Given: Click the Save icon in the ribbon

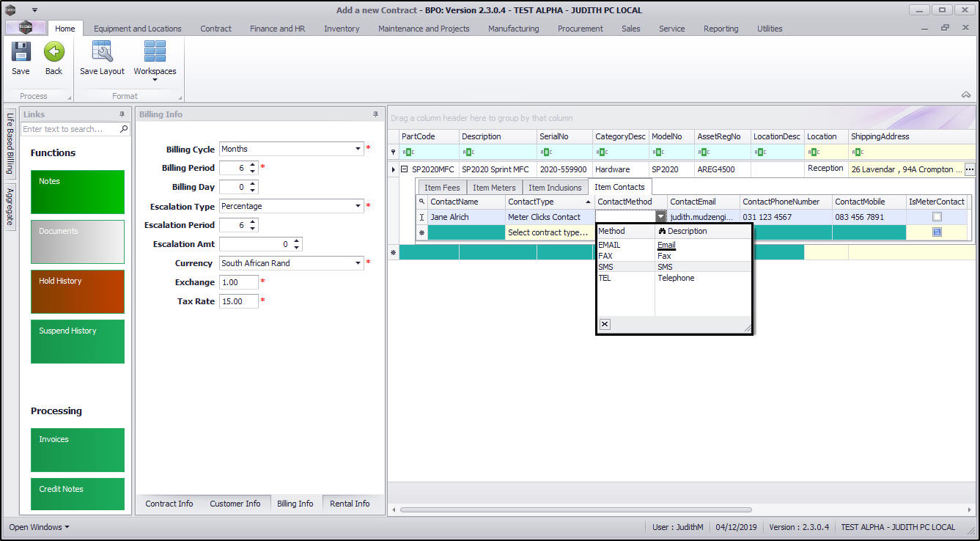Looking at the screenshot, I should [21, 52].
